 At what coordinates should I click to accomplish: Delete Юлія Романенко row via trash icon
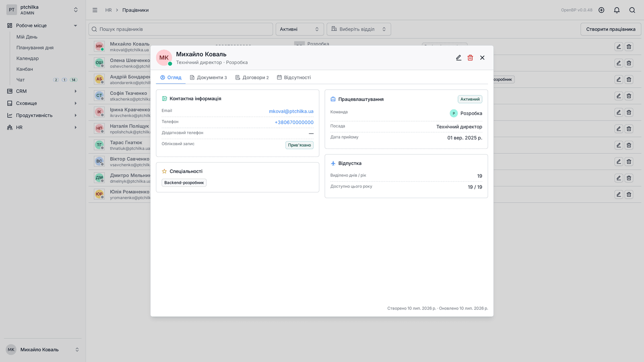point(629,195)
